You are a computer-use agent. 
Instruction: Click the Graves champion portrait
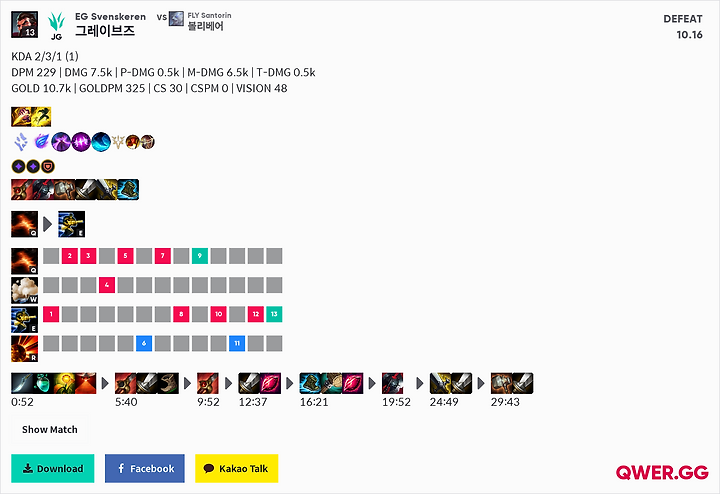click(24, 24)
